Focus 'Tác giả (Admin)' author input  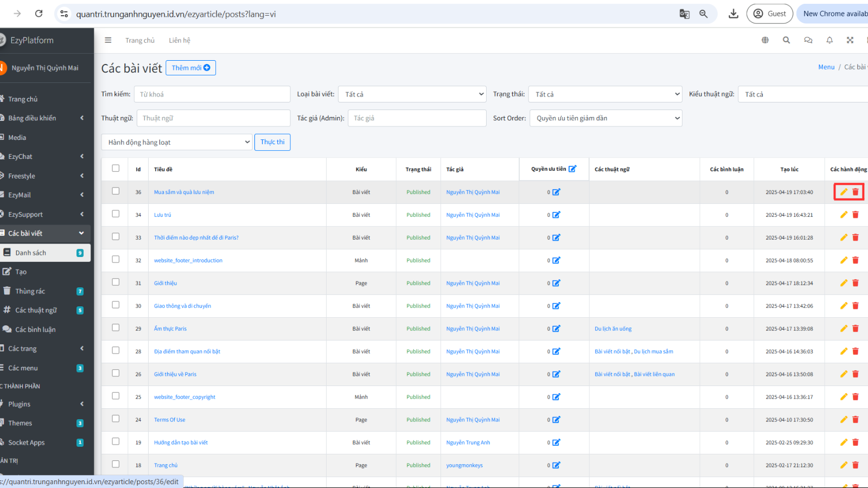tap(417, 118)
